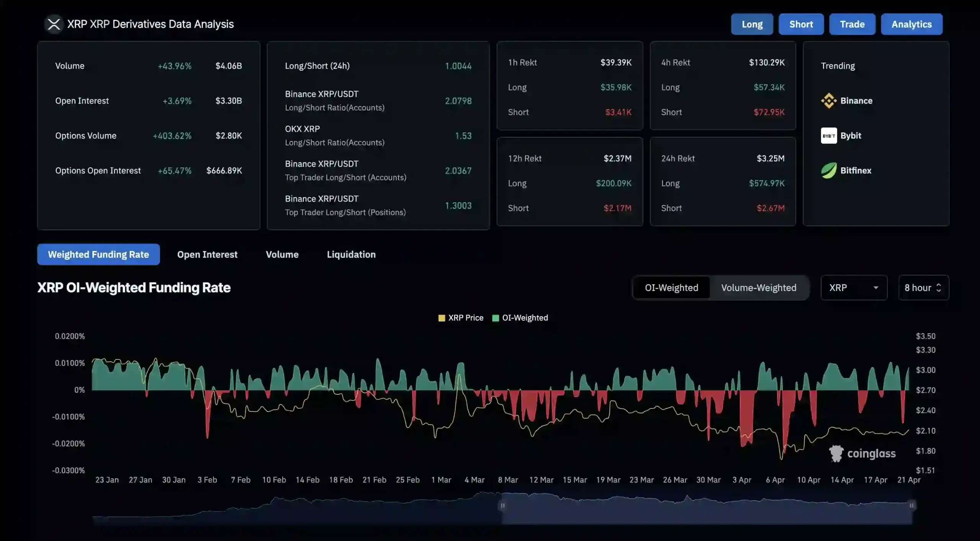
Task: Click right handle of range navigator
Action: coord(911,506)
